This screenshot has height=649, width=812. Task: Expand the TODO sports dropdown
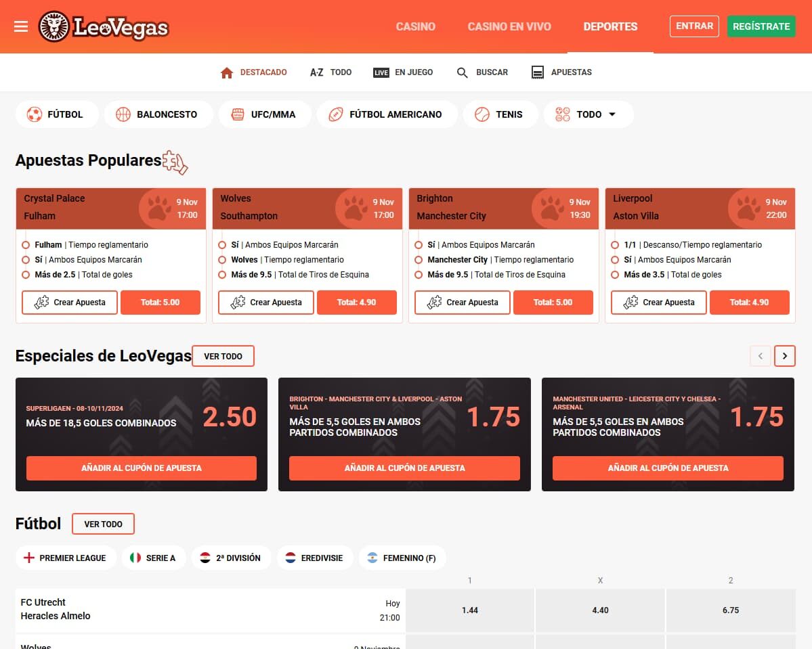point(589,114)
